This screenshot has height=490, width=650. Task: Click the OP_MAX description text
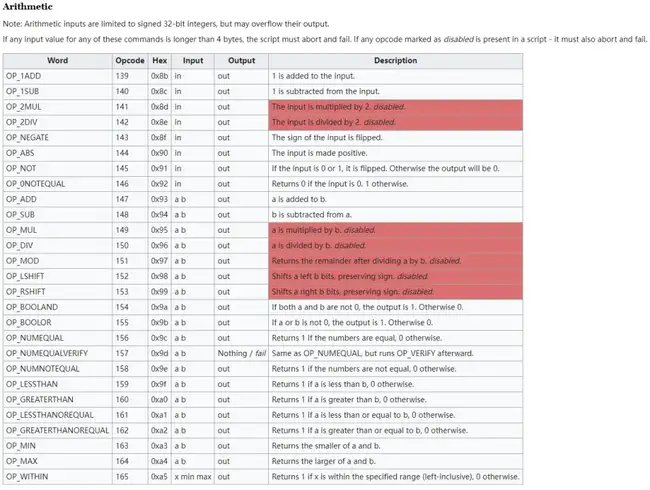324,461
